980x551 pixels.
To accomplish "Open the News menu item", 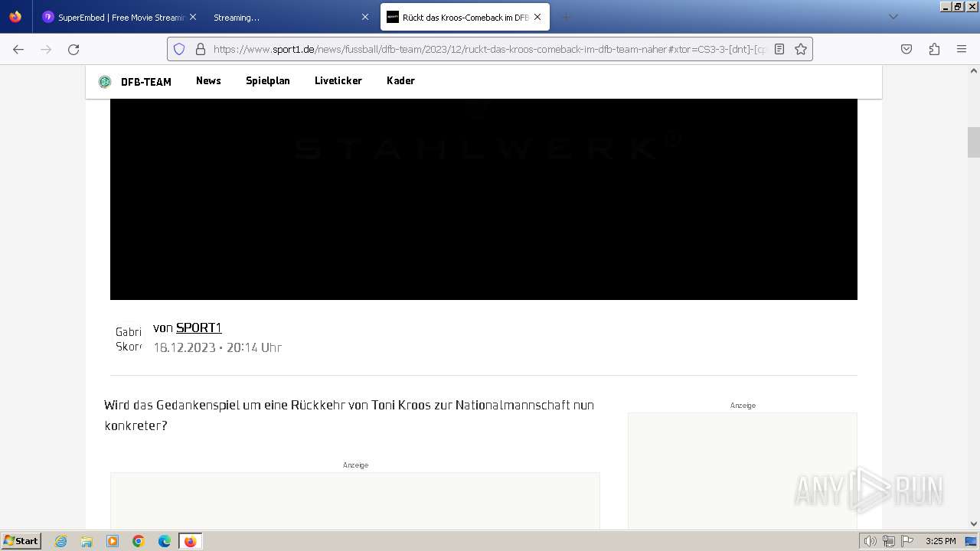I will 208,80.
